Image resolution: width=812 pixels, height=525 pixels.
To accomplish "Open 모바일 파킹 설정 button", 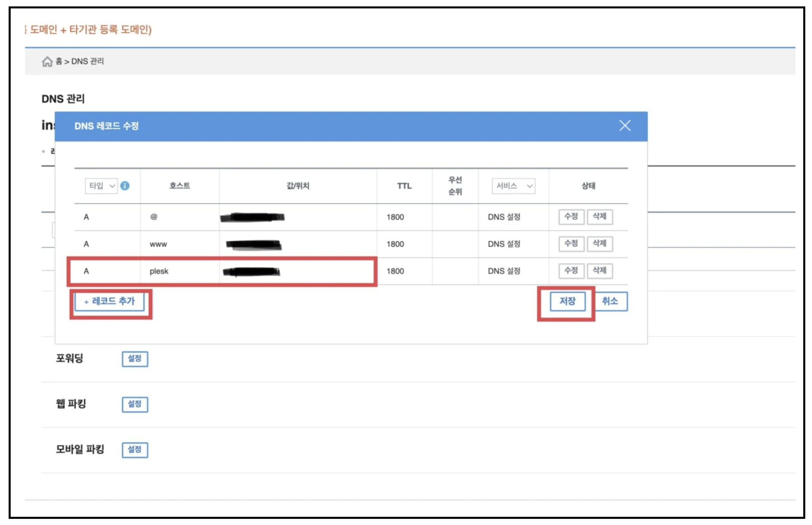I will point(135,449).
